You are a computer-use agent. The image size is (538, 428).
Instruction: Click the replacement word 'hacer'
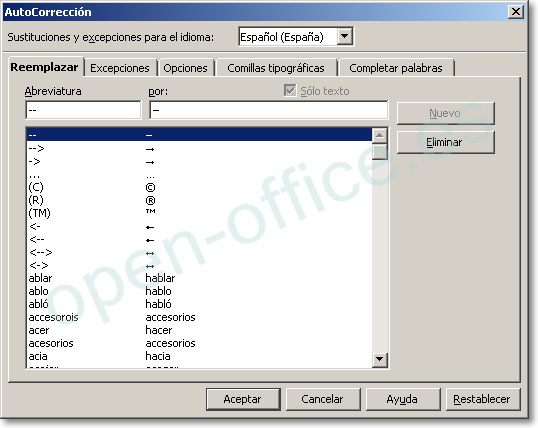pos(159,331)
